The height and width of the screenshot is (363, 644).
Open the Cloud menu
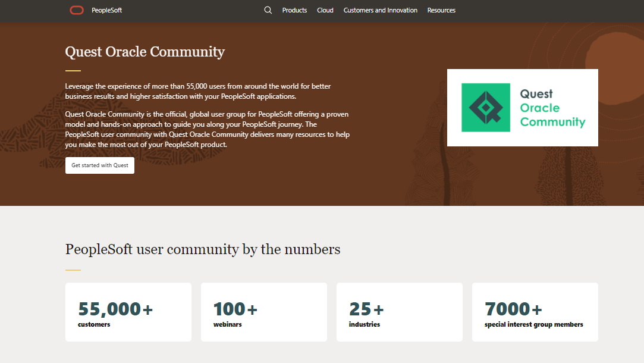tap(325, 10)
